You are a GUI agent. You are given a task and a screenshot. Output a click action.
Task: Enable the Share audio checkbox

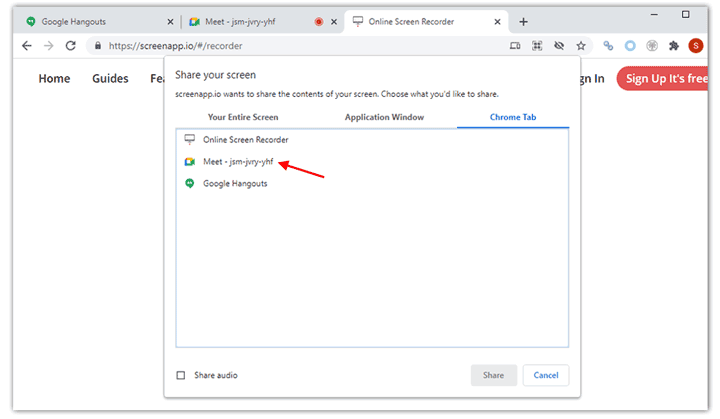(181, 375)
